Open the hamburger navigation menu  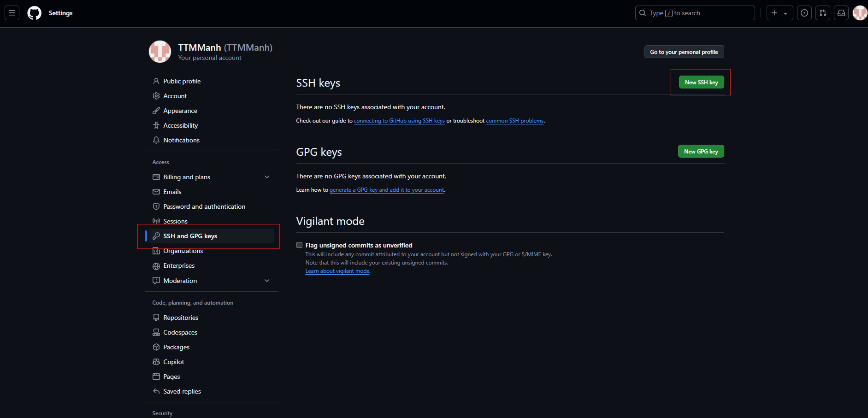(12, 13)
